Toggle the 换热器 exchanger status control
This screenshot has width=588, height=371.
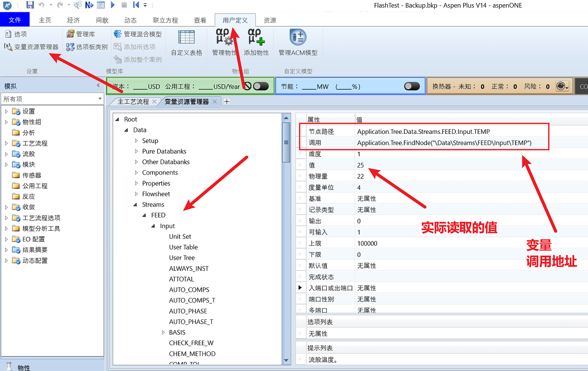(x=562, y=86)
